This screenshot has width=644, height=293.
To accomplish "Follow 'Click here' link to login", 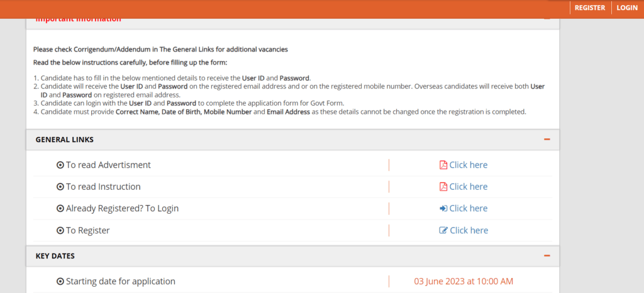I will (468, 209).
